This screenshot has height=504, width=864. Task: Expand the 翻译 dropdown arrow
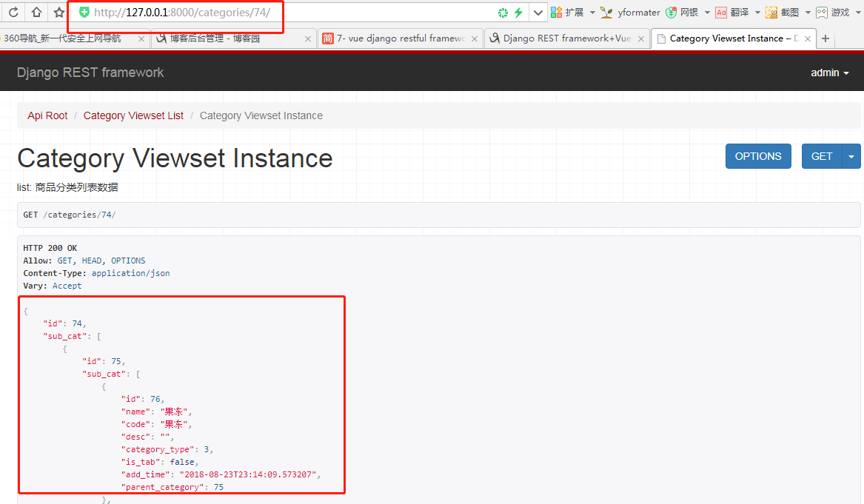click(757, 12)
